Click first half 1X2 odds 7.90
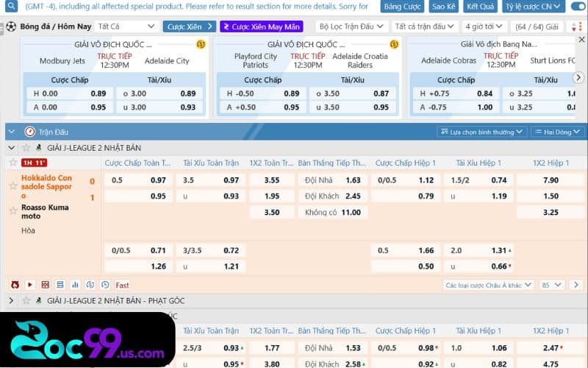 [x=551, y=180]
